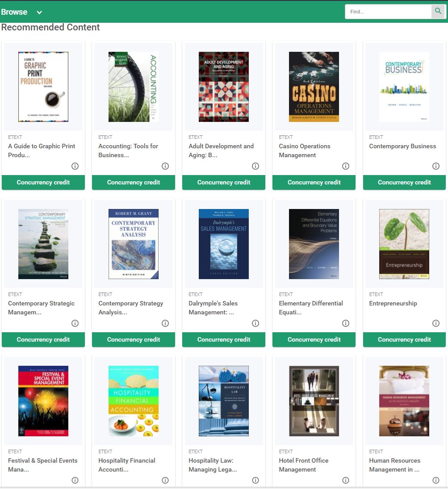Image resolution: width=448 pixels, height=489 pixels.
Task: Open the Browse dropdown menu
Action: click(21, 12)
